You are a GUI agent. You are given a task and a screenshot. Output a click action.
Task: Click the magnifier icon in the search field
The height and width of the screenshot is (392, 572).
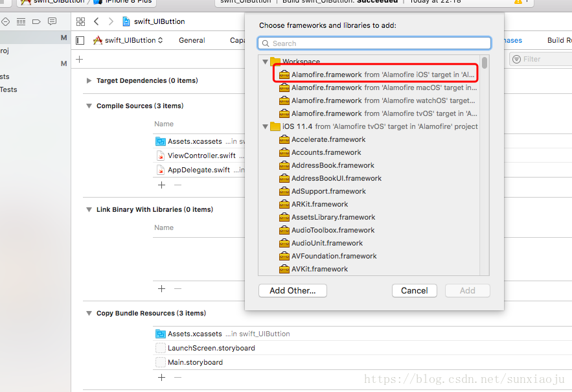point(266,43)
